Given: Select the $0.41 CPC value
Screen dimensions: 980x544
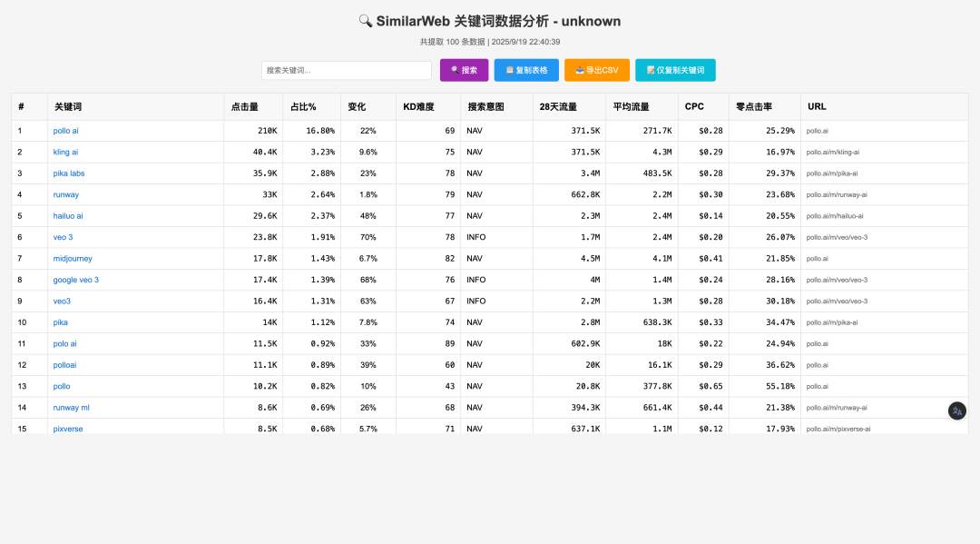Looking at the screenshot, I should tap(710, 258).
